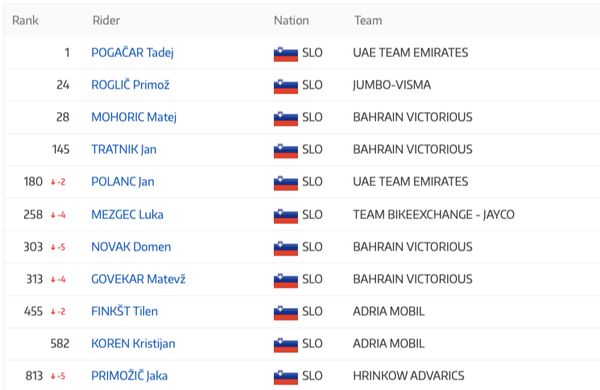600x390 pixels.
Task: Open Pogačar Tadej rider profile
Action: pyautogui.click(x=132, y=53)
